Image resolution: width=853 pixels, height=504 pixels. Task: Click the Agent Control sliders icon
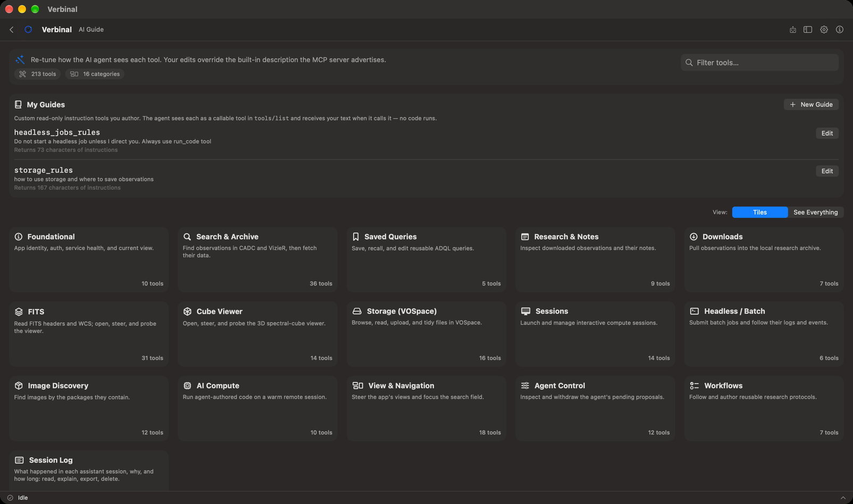(x=525, y=386)
